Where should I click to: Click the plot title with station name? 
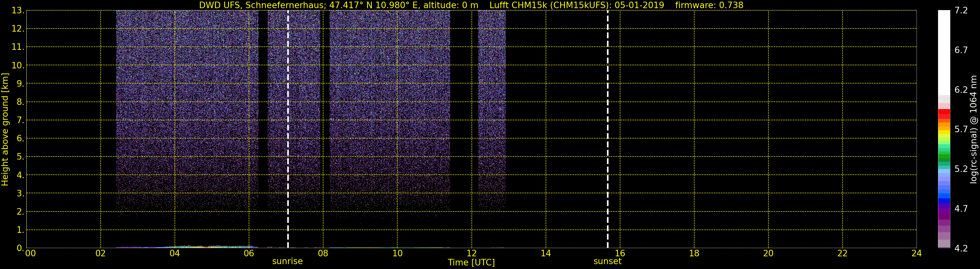[x=471, y=5]
